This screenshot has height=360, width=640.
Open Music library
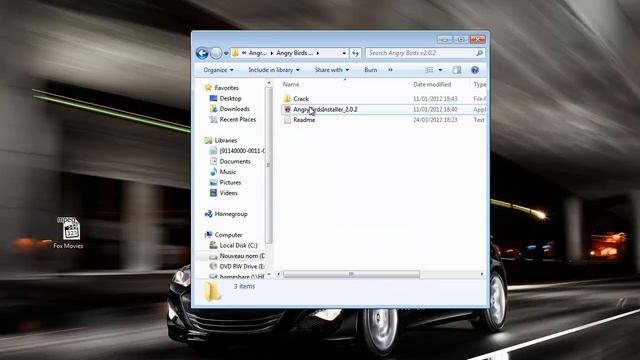pyautogui.click(x=227, y=172)
